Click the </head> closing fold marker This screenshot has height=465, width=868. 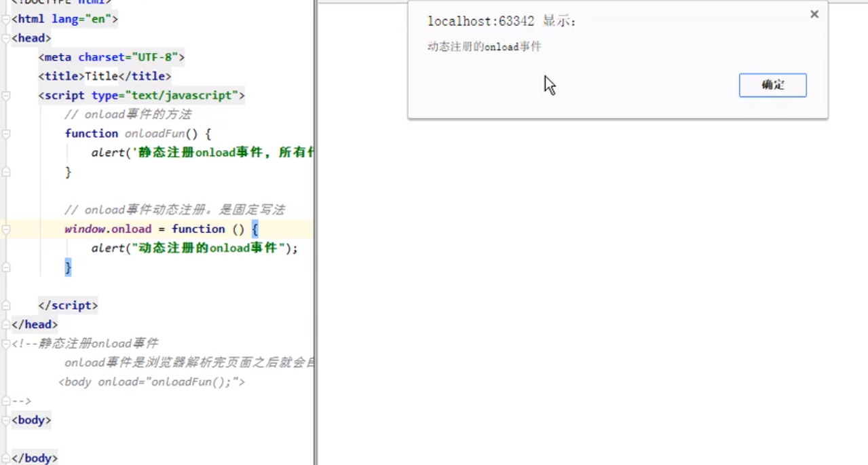tap(6, 324)
